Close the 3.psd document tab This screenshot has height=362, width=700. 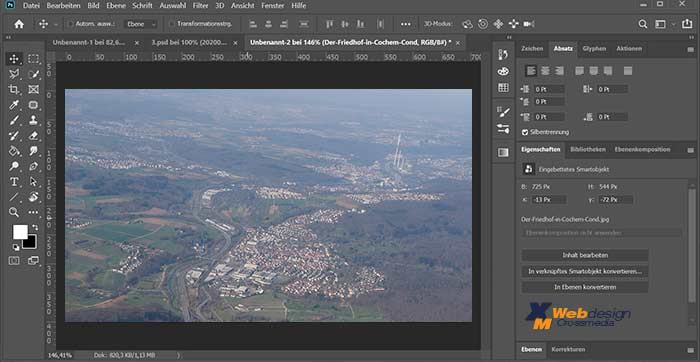click(235, 43)
